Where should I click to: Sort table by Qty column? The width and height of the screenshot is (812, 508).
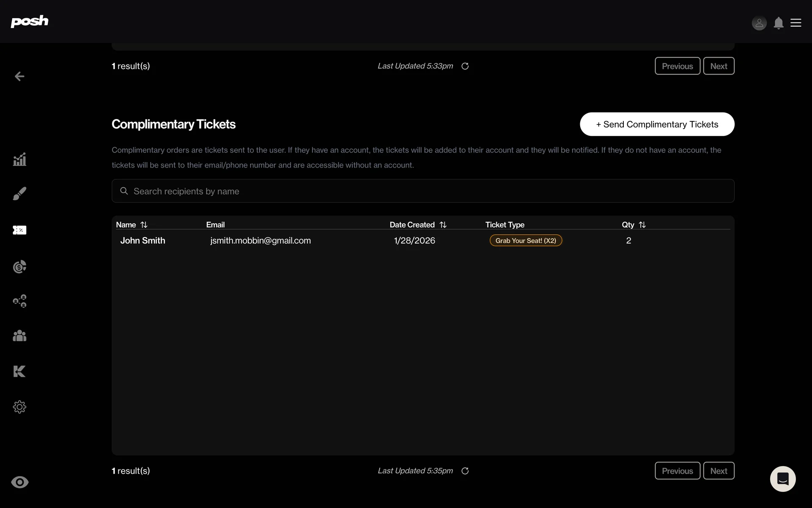[x=642, y=225]
